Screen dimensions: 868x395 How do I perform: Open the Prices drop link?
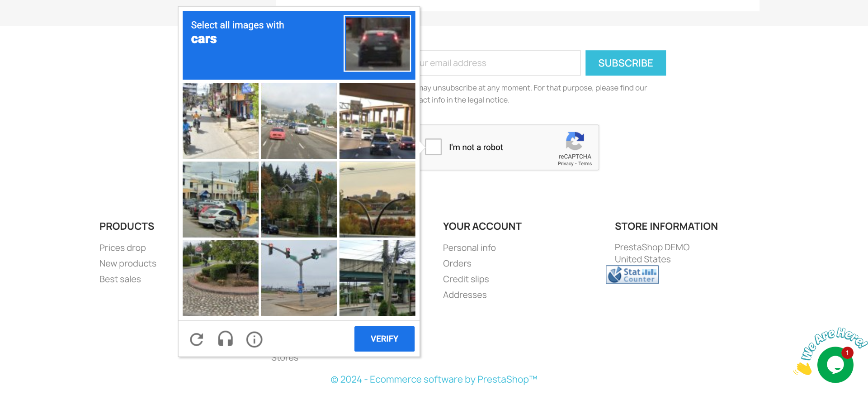pyautogui.click(x=123, y=248)
